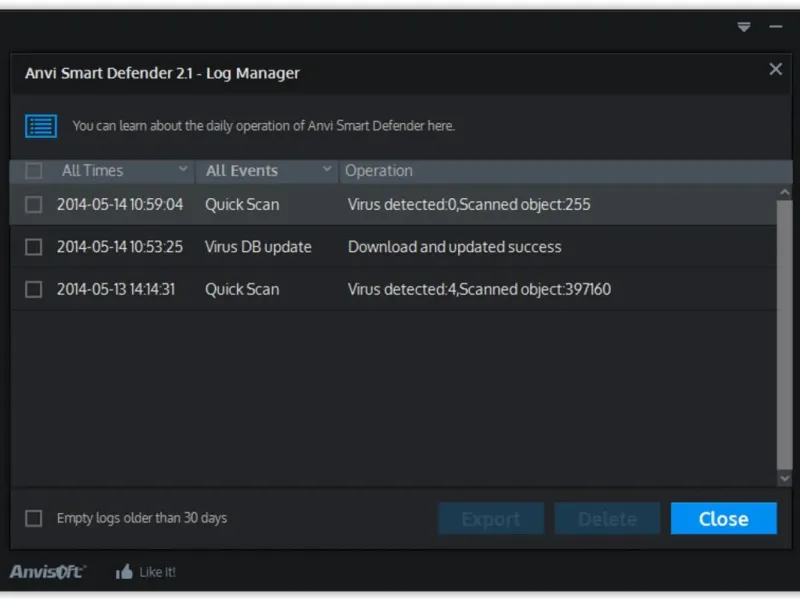Select the 2014-05-13 14:14:31 timestamp
800x600 pixels.
coord(116,289)
